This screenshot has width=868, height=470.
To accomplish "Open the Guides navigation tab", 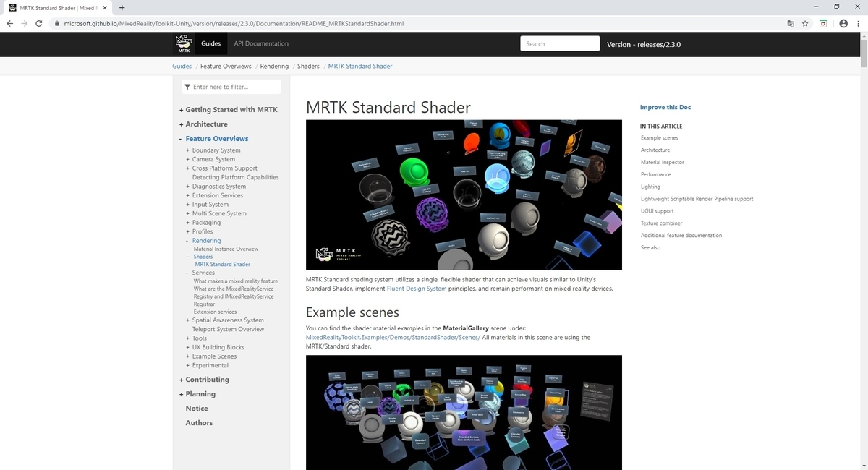I will (210, 43).
